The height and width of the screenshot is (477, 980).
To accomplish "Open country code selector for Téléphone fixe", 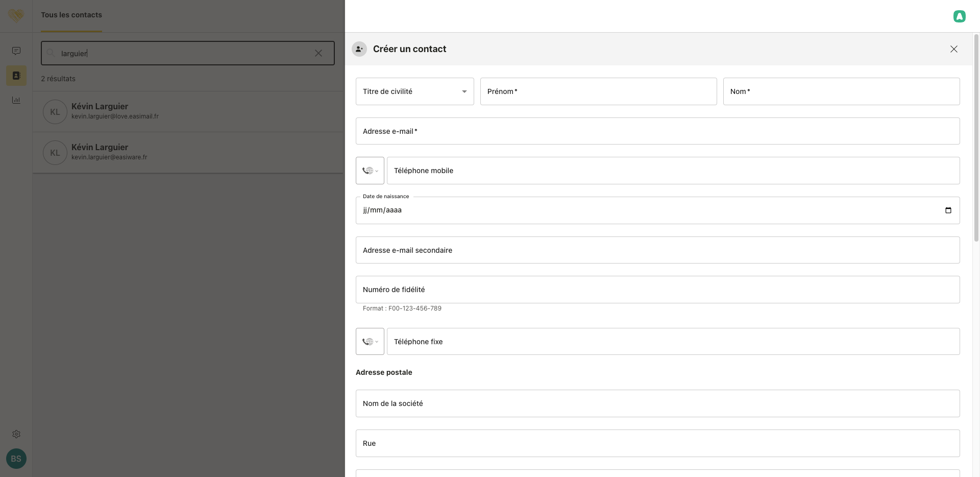I will [x=370, y=342].
